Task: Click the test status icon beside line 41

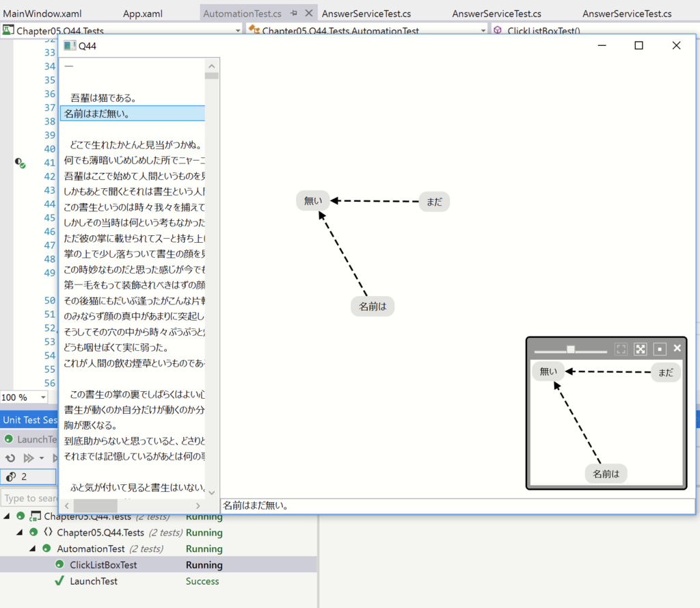Action: pyautogui.click(x=20, y=163)
